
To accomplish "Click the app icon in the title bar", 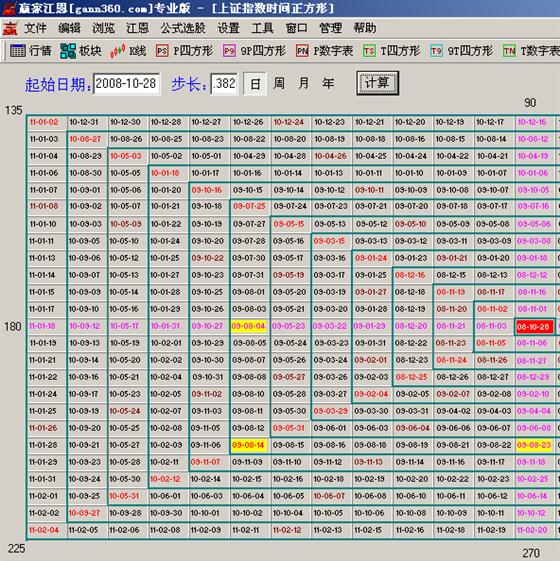I will point(9,8).
